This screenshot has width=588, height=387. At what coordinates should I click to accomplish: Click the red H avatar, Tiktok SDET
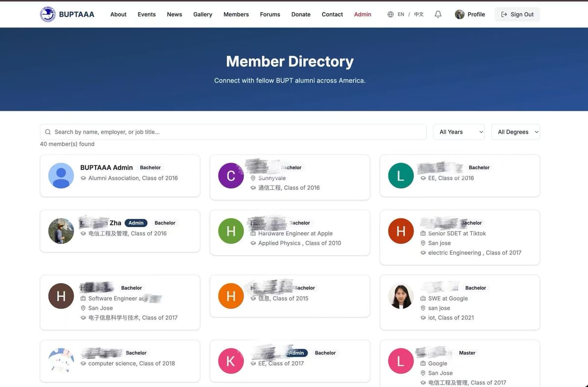click(401, 231)
